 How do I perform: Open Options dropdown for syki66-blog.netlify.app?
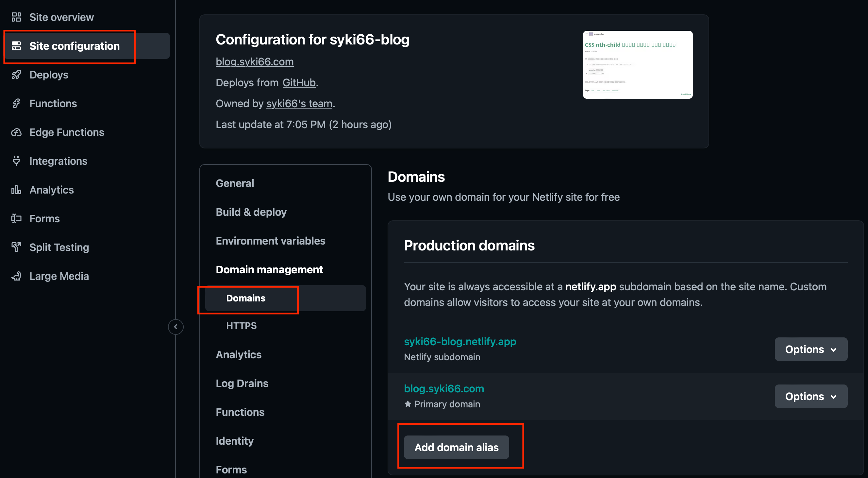811,349
